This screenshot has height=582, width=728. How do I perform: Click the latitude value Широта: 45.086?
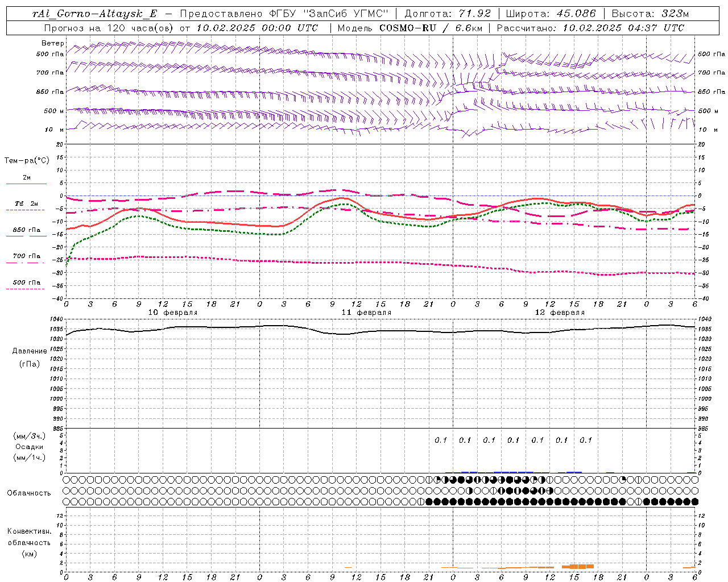tap(551, 14)
